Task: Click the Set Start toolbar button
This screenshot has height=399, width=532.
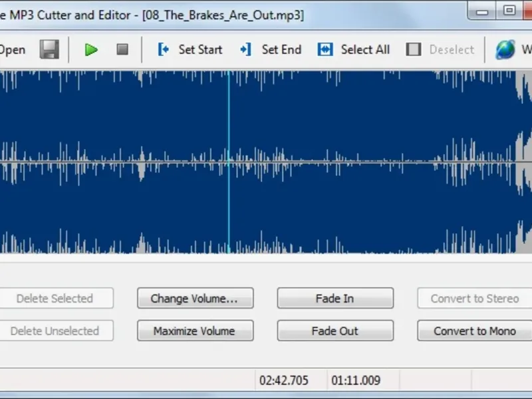Action: (190, 49)
